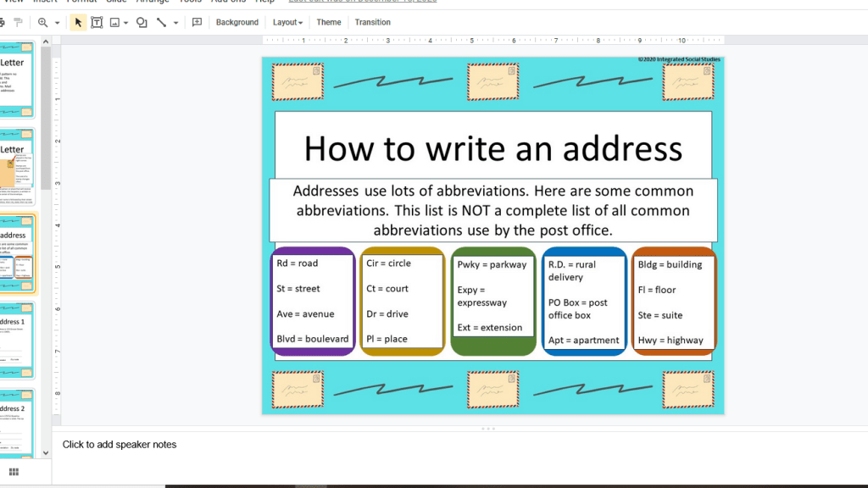This screenshot has height=488, width=868.
Task: Expand the line type dropdown arrow
Action: (x=175, y=23)
